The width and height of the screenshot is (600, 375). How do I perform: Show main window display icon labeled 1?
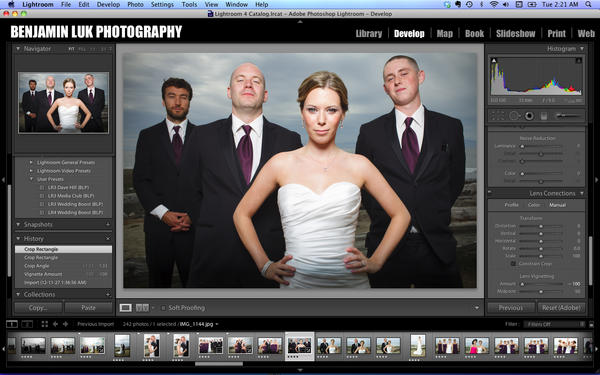(12, 324)
